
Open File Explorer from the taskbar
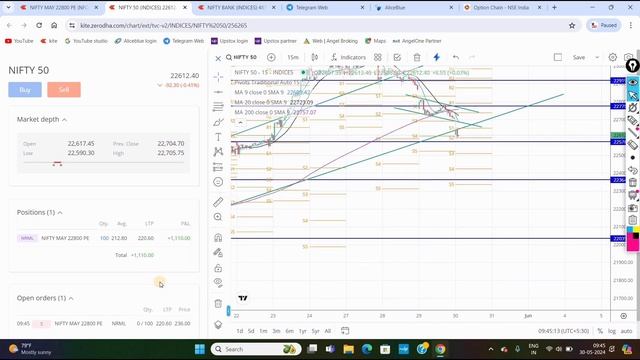tap(349, 349)
